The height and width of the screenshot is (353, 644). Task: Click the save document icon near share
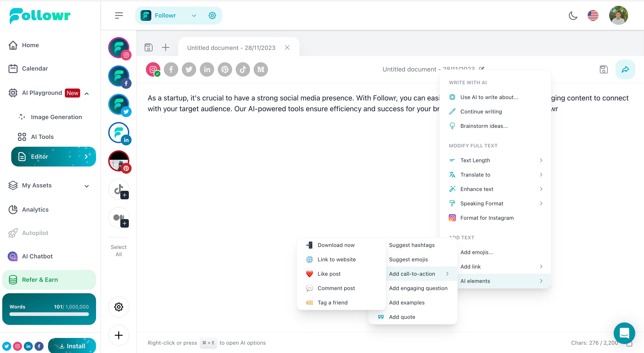tap(604, 69)
